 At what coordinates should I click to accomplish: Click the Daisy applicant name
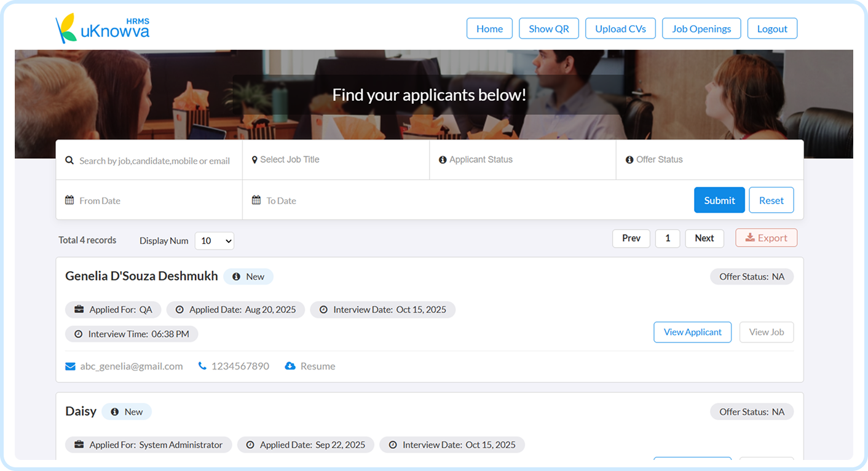point(81,411)
